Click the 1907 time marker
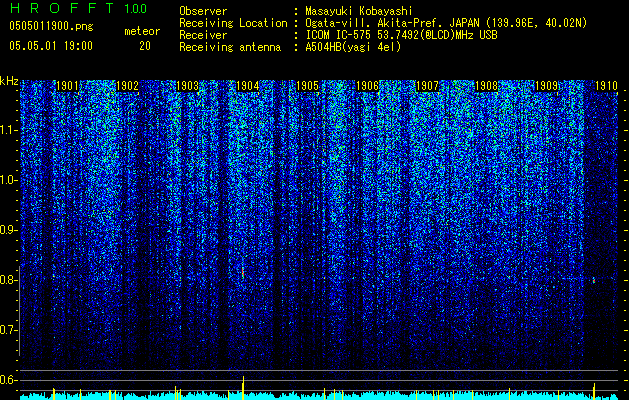 click(427, 86)
